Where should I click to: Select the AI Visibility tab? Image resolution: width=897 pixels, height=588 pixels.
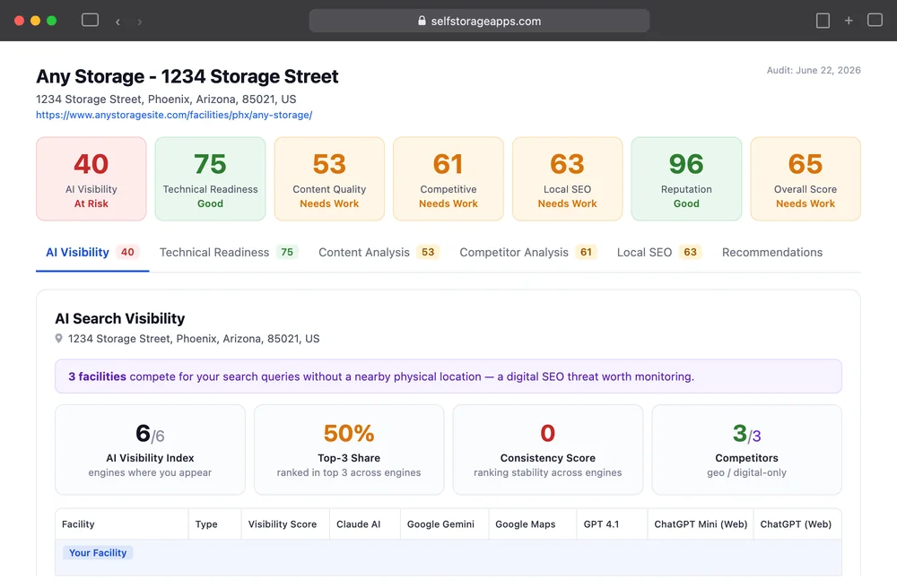tap(92, 252)
